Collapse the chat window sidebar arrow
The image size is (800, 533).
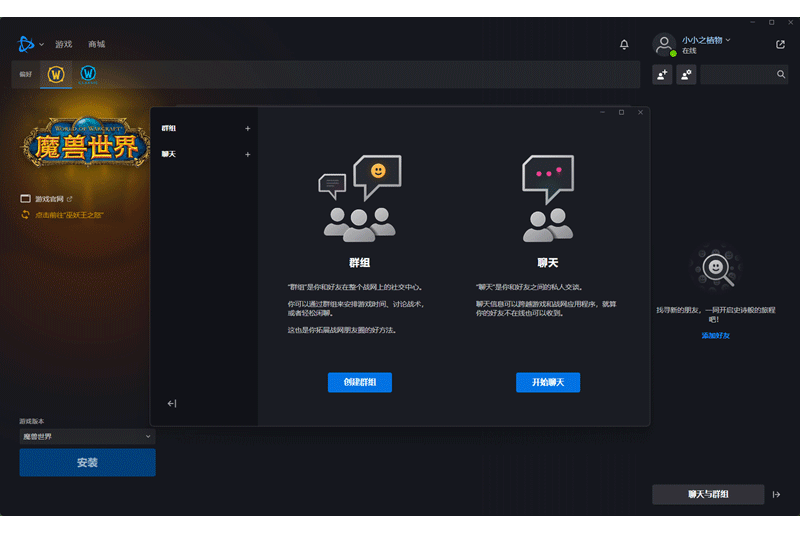coord(172,403)
